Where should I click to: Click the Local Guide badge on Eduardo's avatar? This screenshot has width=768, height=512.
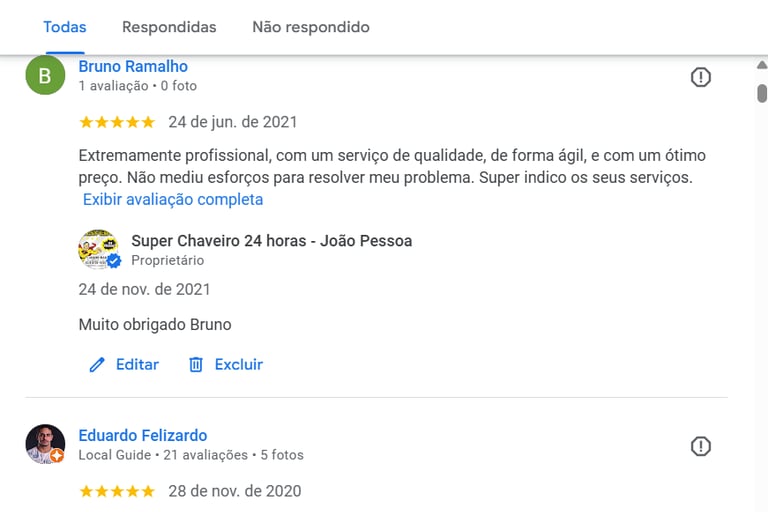click(58, 456)
